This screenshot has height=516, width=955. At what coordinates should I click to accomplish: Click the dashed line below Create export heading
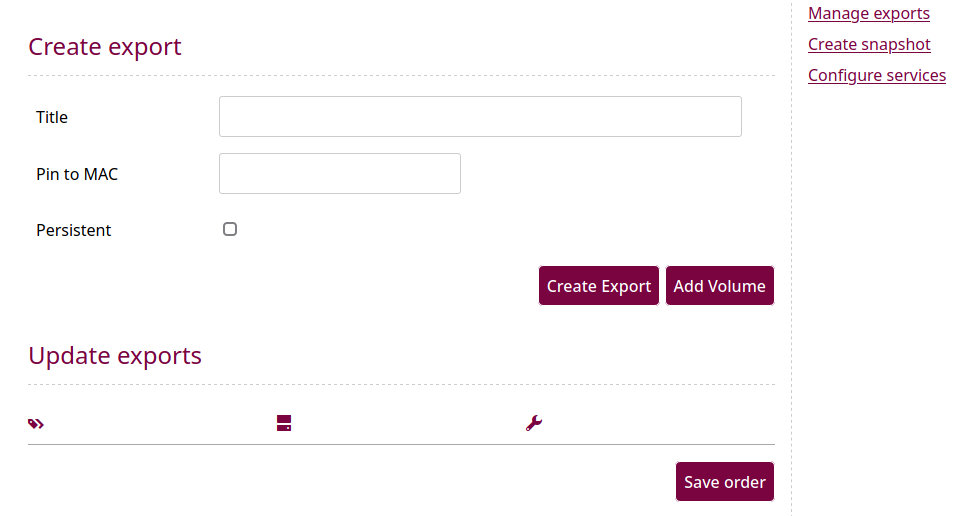(401, 76)
